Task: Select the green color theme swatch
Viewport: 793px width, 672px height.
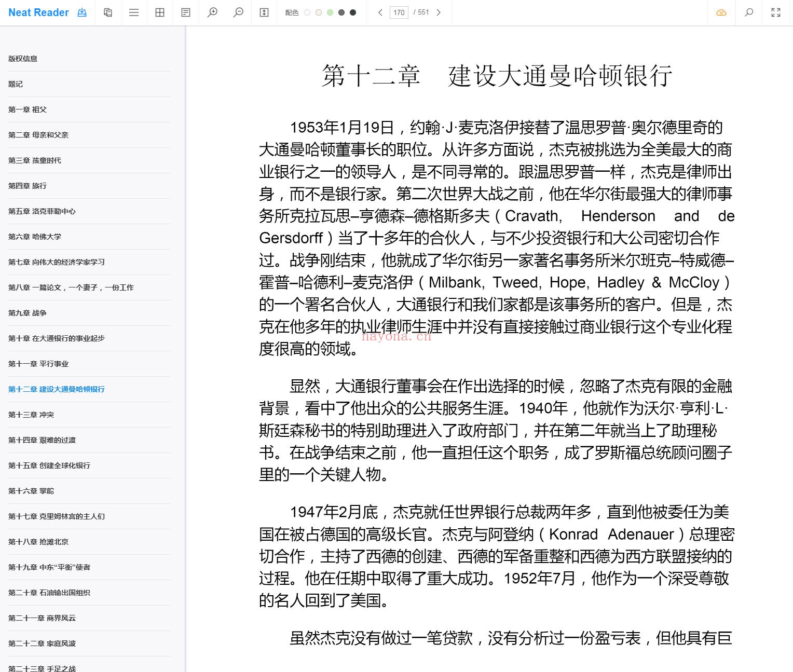Action: 330,12
